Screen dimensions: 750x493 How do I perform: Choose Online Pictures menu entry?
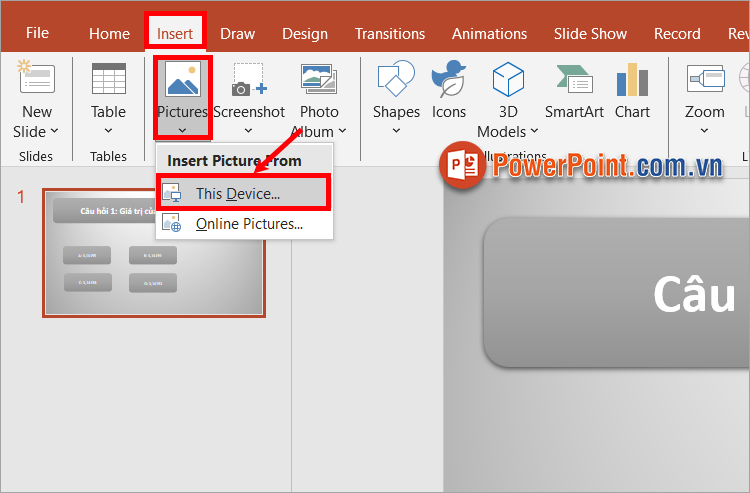(248, 224)
